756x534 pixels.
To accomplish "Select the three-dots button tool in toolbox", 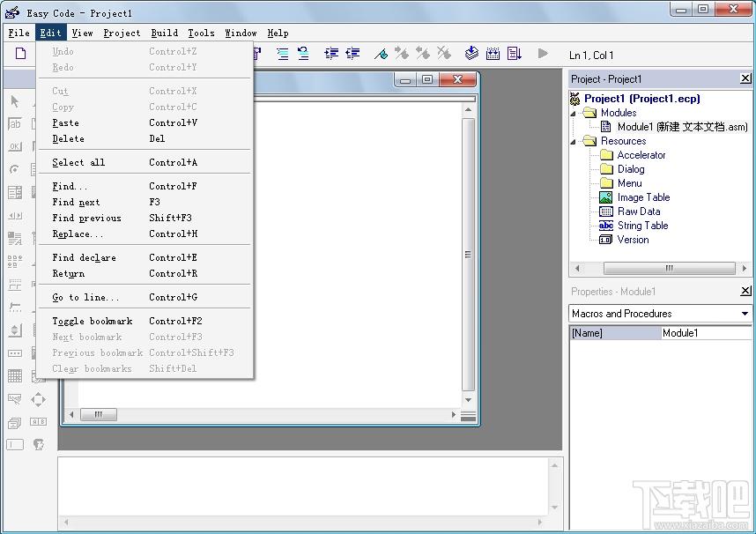I will click(15, 353).
